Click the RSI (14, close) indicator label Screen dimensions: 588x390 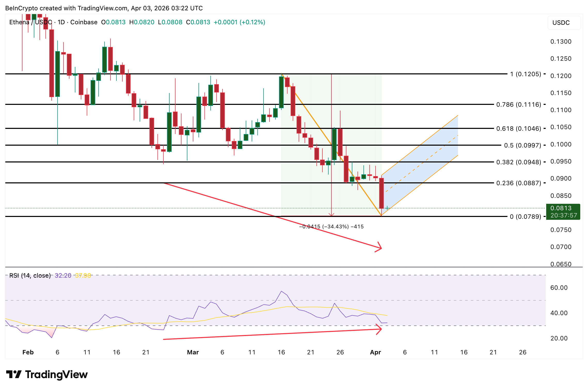click(30, 276)
